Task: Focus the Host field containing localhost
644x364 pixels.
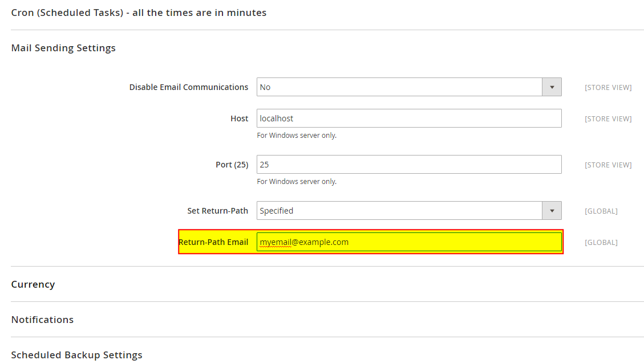Action: point(408,118)
